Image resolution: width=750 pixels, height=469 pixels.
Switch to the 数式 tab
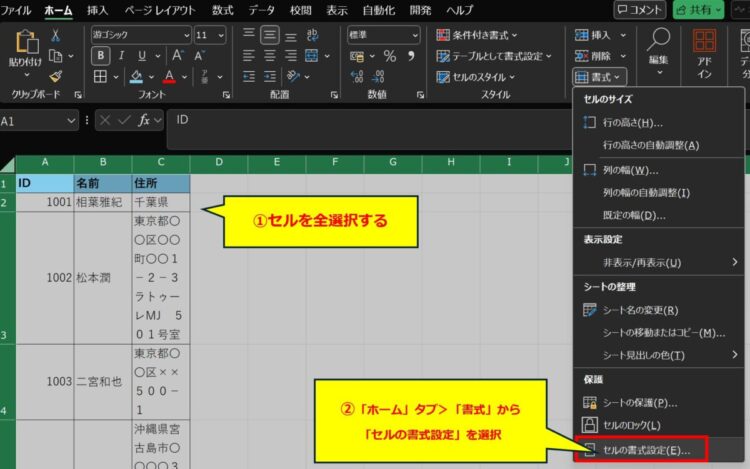pyautogui.click(x=222, y=10)
